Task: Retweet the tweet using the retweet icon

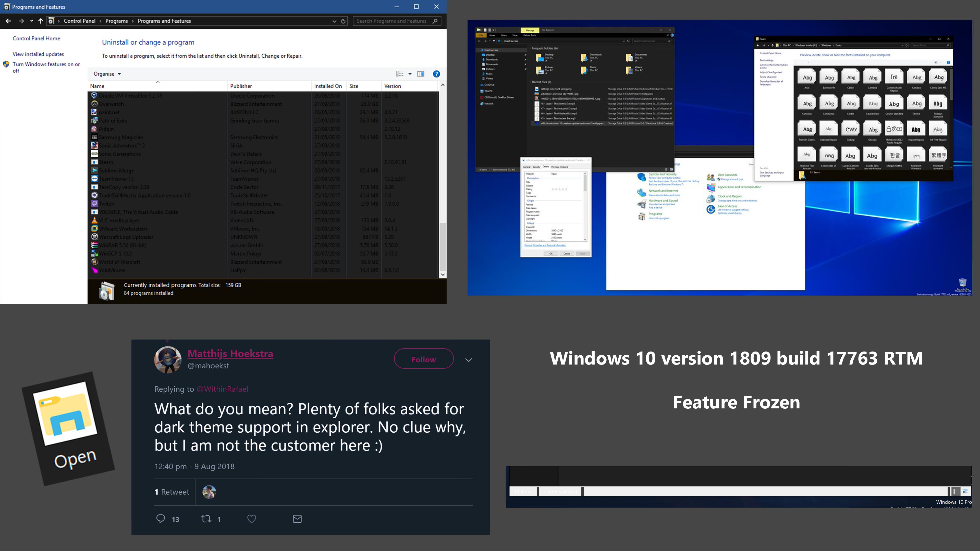Action: (206, 519)
